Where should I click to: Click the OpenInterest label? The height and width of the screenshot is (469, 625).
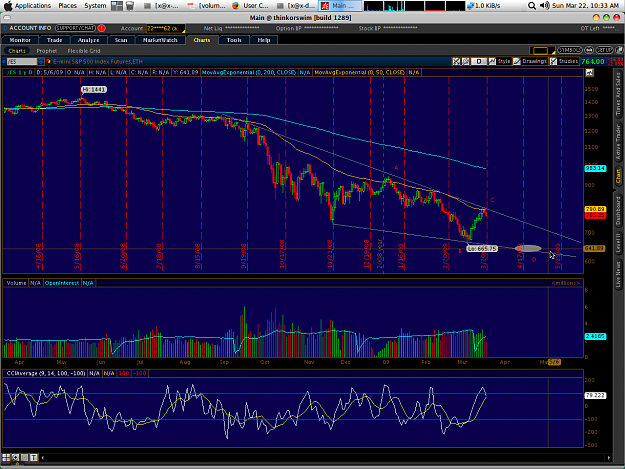point(62,283)
